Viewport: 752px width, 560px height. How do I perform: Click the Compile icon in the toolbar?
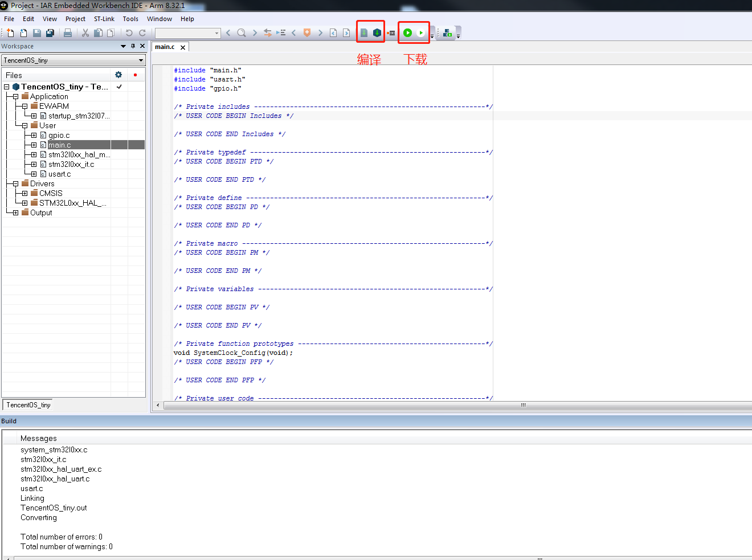tap(364, 32)
